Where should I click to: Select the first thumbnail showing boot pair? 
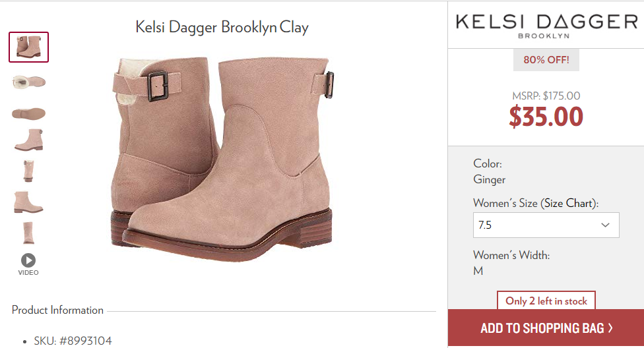pos(29,47)
